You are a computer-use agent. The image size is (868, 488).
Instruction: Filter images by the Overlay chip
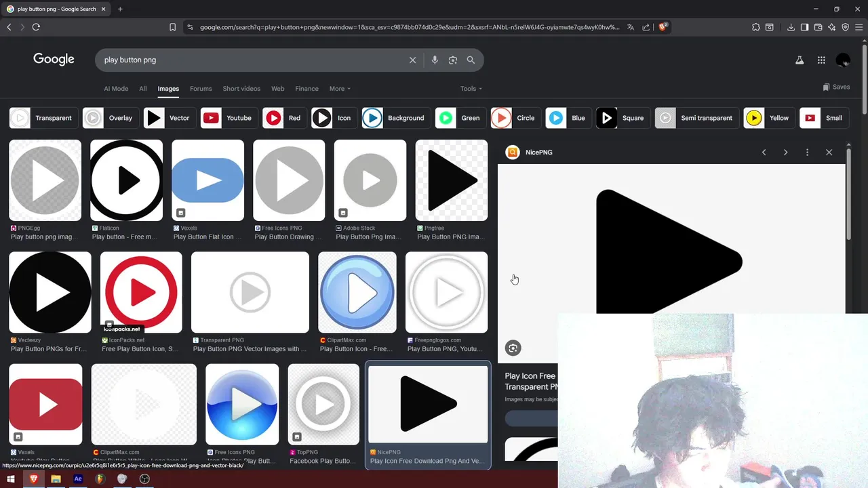[111, 118]
